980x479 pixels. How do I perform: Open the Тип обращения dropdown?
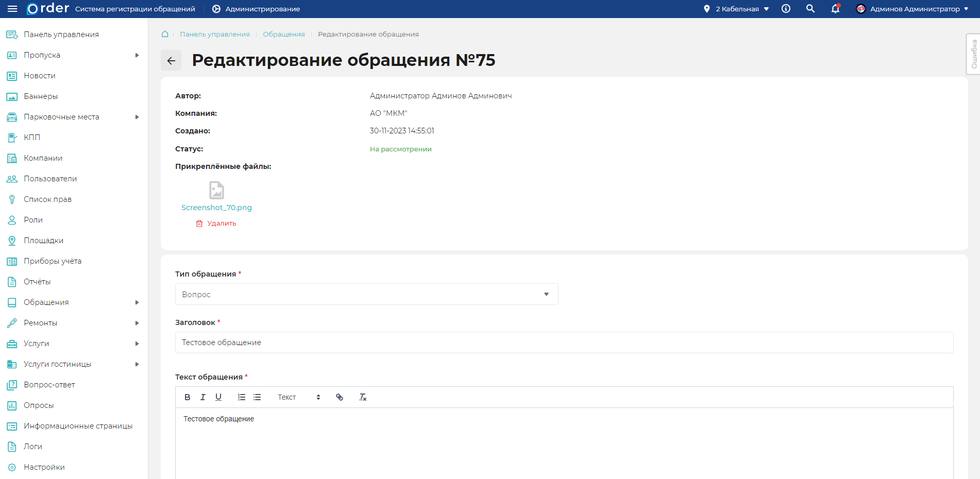pos(366,294)
